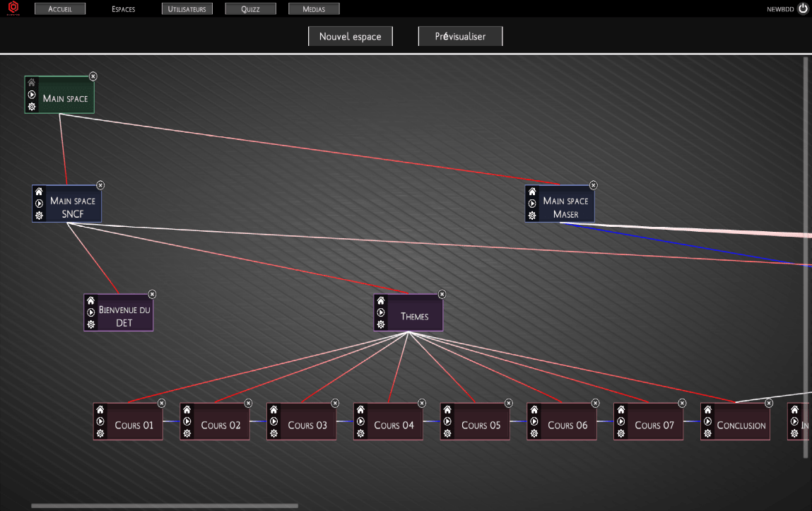Open the Utilisateurs section
The image size is (812, 511).
click(x=187, y=8)
